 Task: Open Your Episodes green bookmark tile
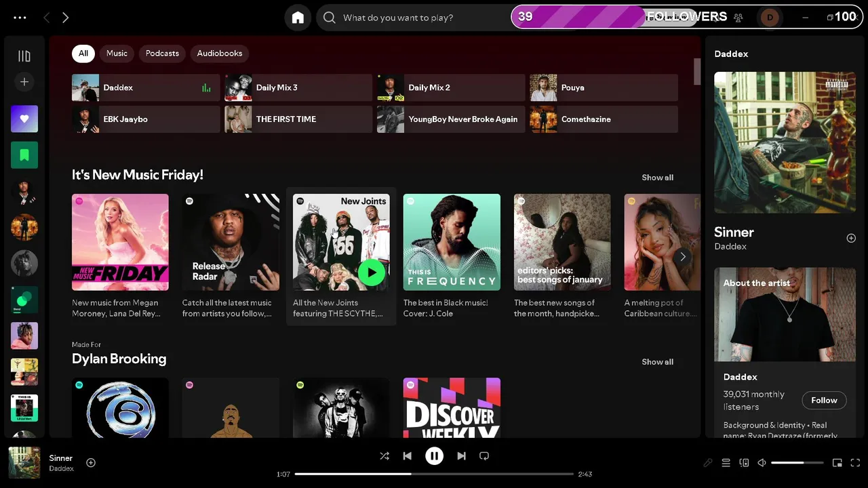(x=24, y=155)
